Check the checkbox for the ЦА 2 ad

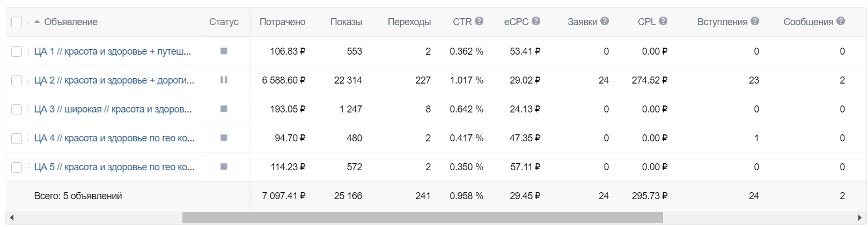[x=17, y=80]
